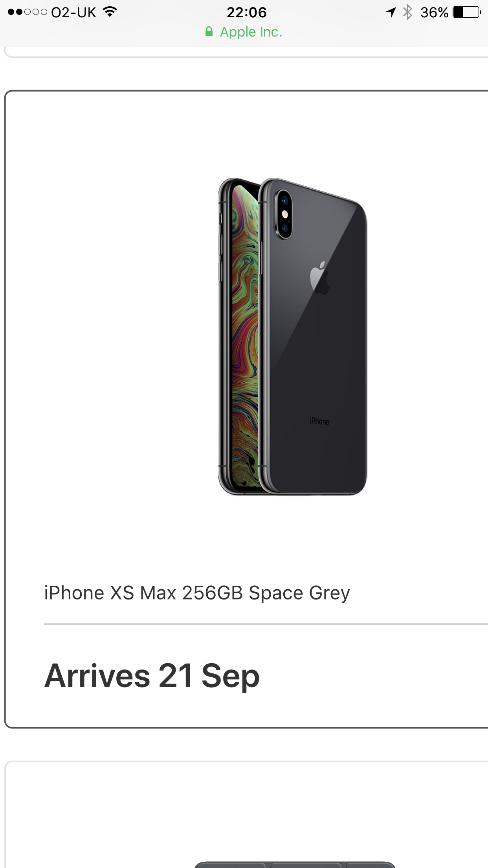Tap the 36% battery percentage text
The width and height of the screenshot is (488, 868).
click(434, 13)
